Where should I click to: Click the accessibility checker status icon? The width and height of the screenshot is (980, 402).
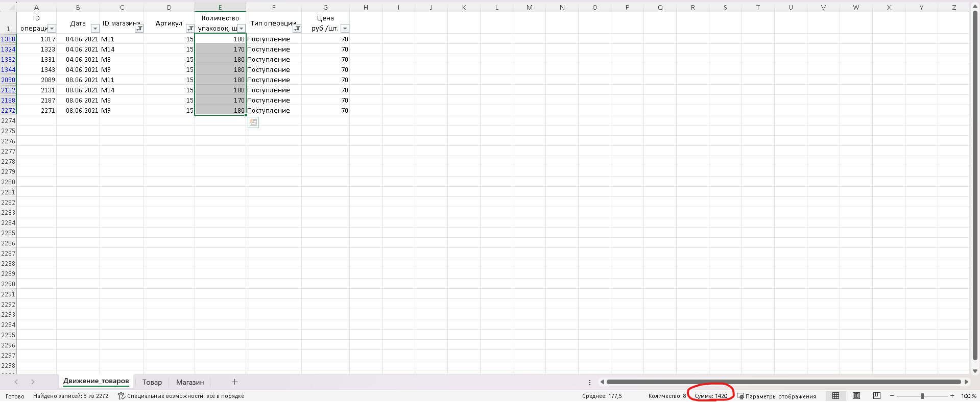click(121, 396)
